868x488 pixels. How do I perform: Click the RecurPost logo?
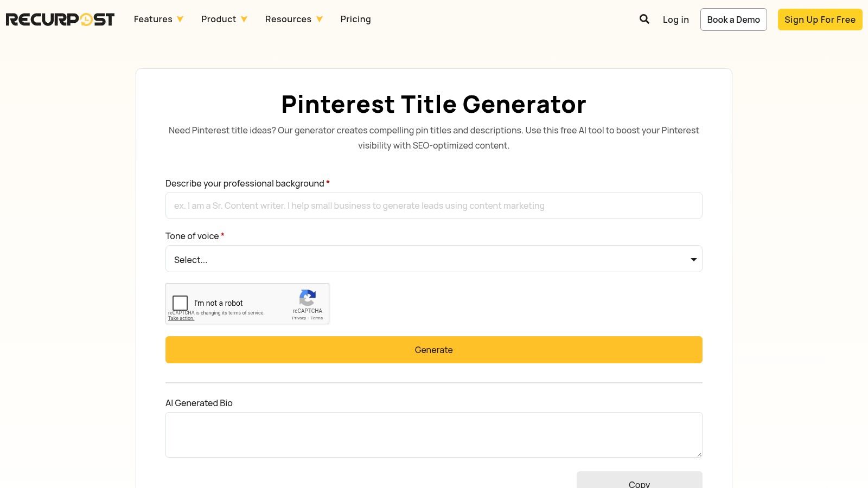[x=60, y=19]
